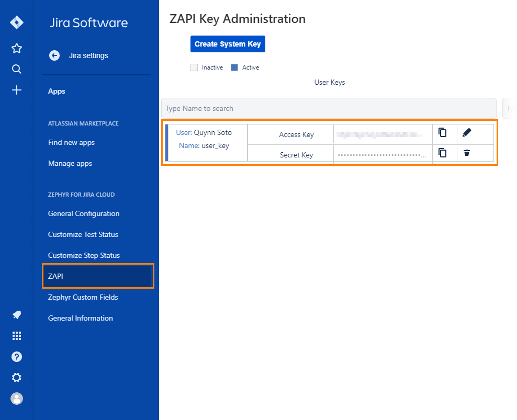Click 'ZEPHYR FOR JIRA CLOUD' section label
Screen dimensions: 517x420
click(x=81, y=195)
